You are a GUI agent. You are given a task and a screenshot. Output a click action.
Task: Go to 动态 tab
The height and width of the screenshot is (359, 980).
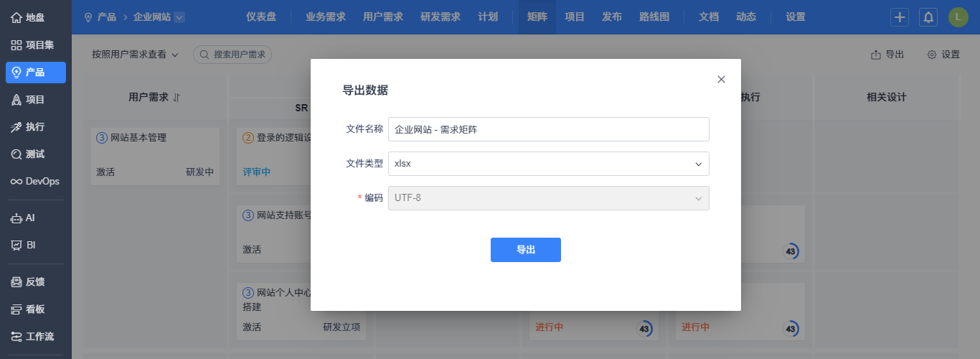(x=746, y=17)
